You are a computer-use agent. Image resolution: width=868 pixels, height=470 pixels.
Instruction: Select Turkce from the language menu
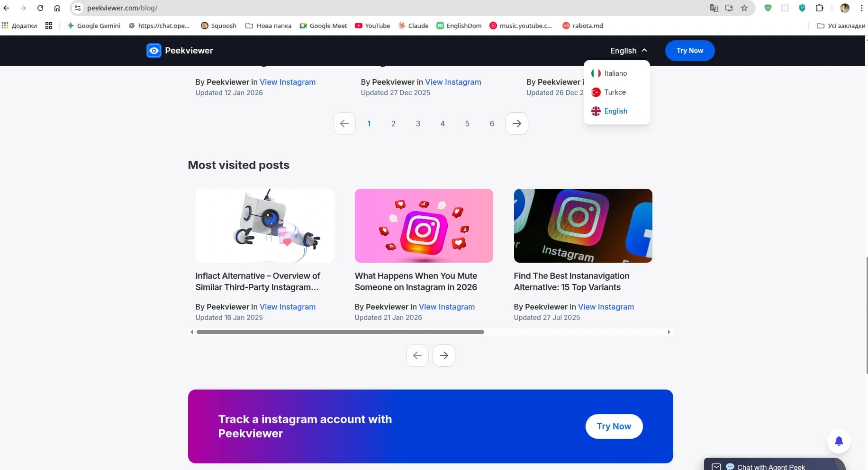pyautogui.click(x=617, y=92)
